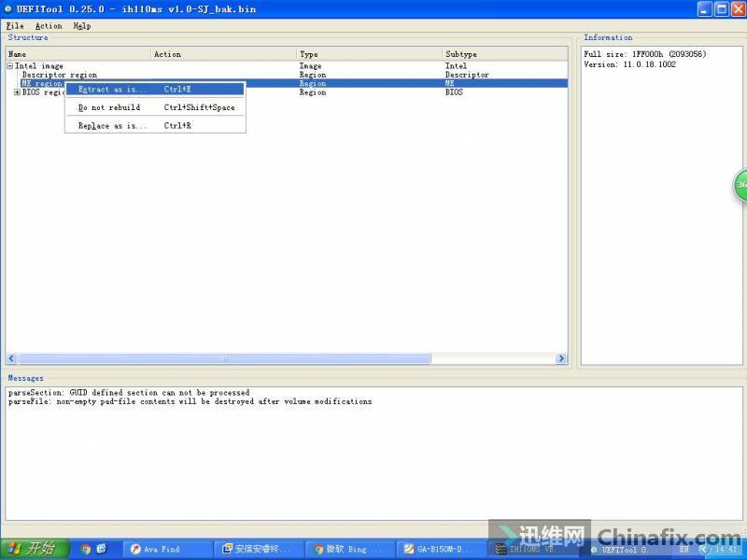Image resolution: width=747 pixels, height=560 pixels.
Task: Maximize the UEFITool window
Action: pyautogui.click(x=721, y=9)
